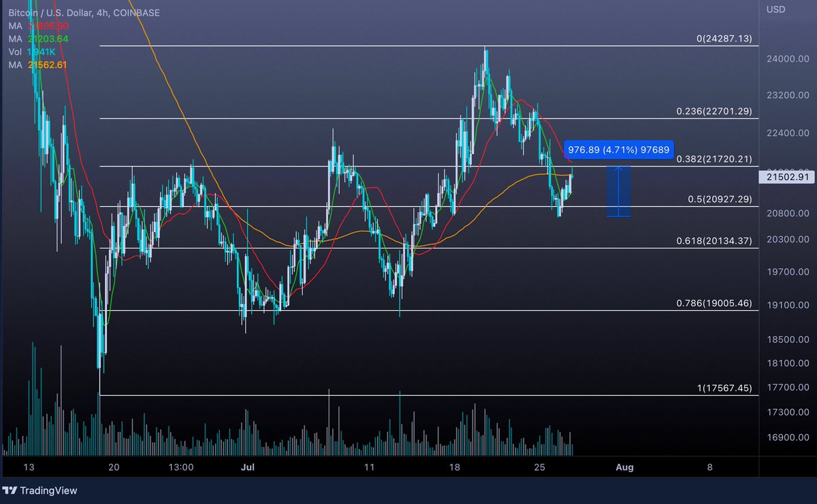
Task: Click the 18500.00 price axis label
Action: (x=787, y=339)
